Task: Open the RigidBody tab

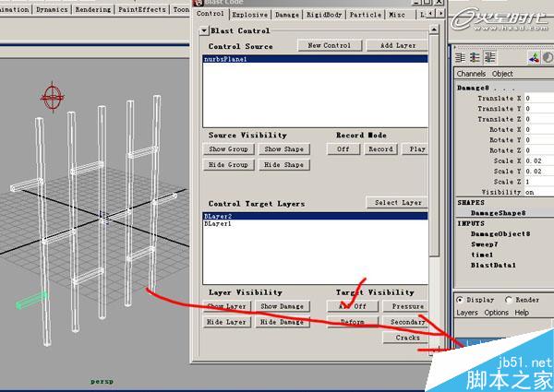Action: (324, 15)
